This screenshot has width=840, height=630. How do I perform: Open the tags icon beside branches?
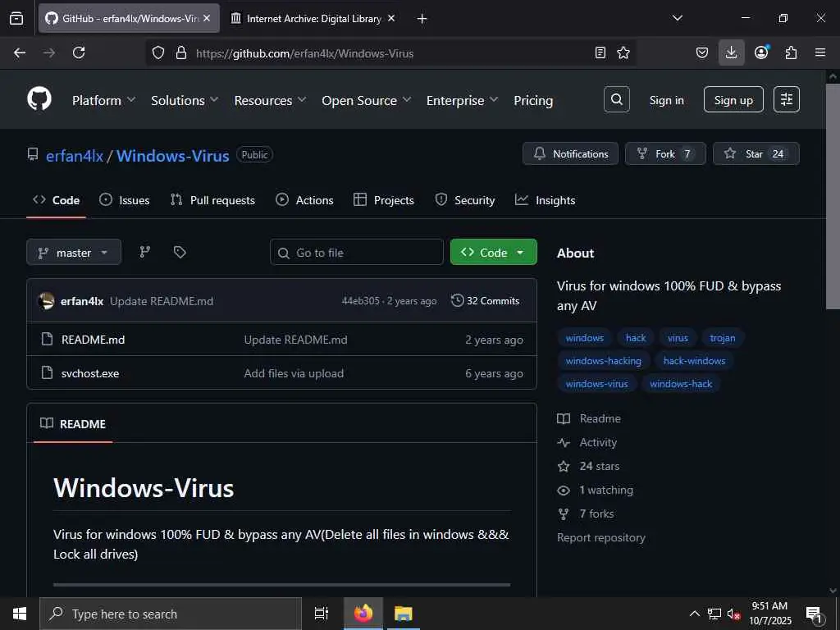180,252
